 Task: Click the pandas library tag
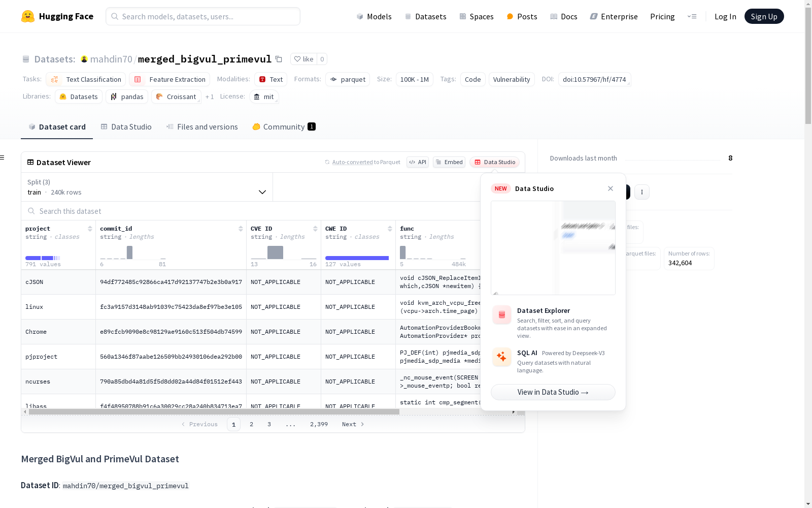[x=127, y=97]
